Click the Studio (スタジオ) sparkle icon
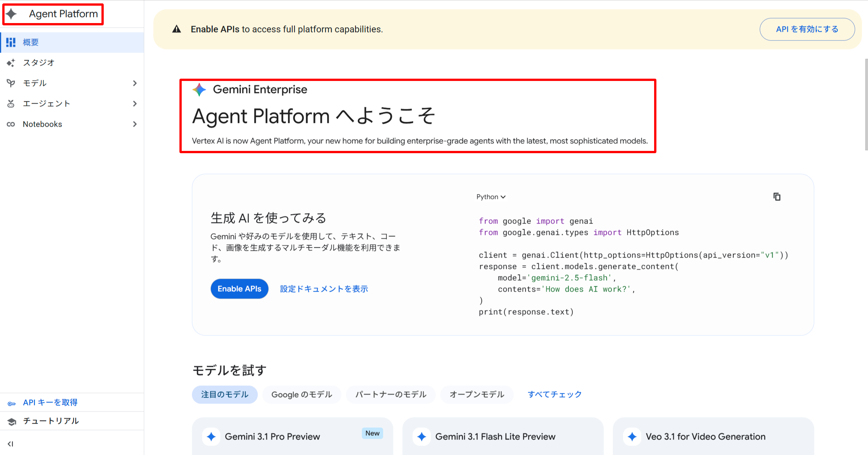 tap(11, 63)
